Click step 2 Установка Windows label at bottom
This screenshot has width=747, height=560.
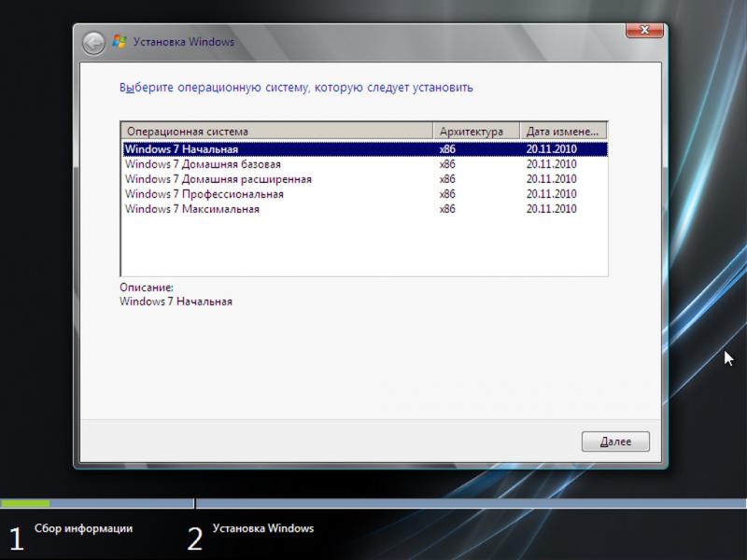[x=263, y=528]
